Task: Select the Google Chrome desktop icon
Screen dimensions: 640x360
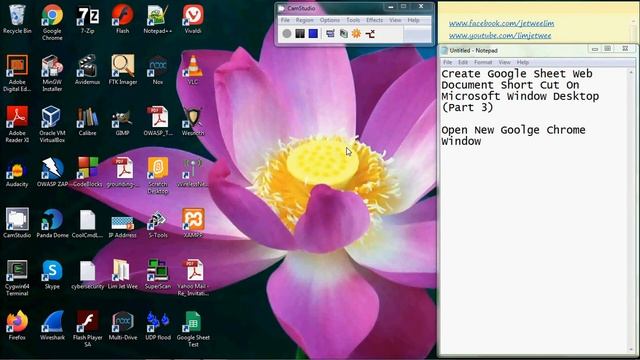Action: click(52, 22)
